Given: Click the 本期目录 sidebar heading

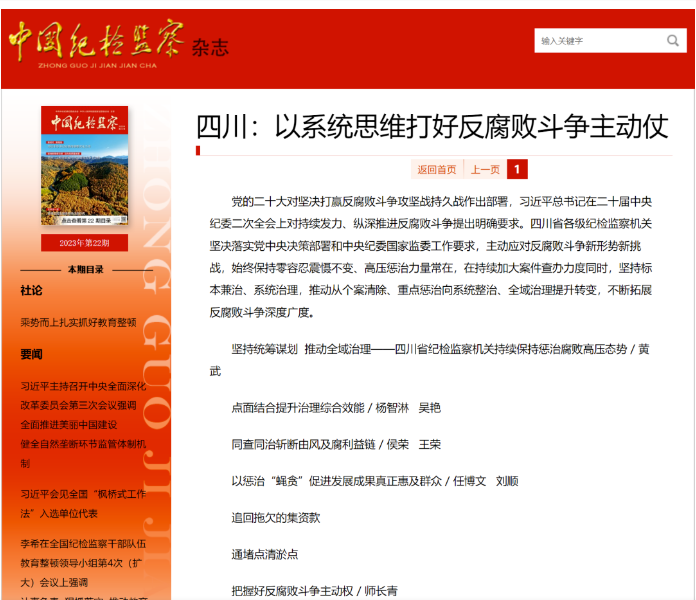Looking at the screenshot, I should [85, 270].
